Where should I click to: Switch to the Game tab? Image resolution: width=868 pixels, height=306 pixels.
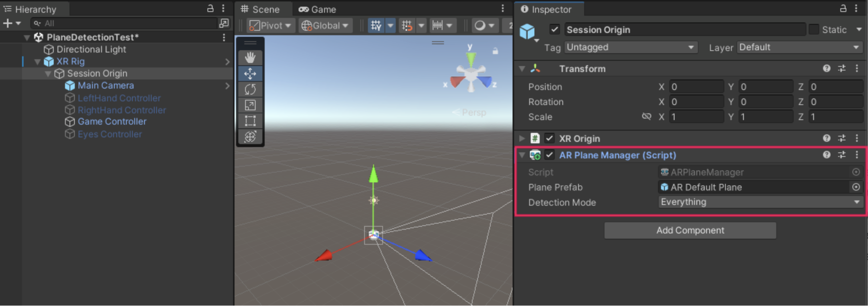click(317, 9)
